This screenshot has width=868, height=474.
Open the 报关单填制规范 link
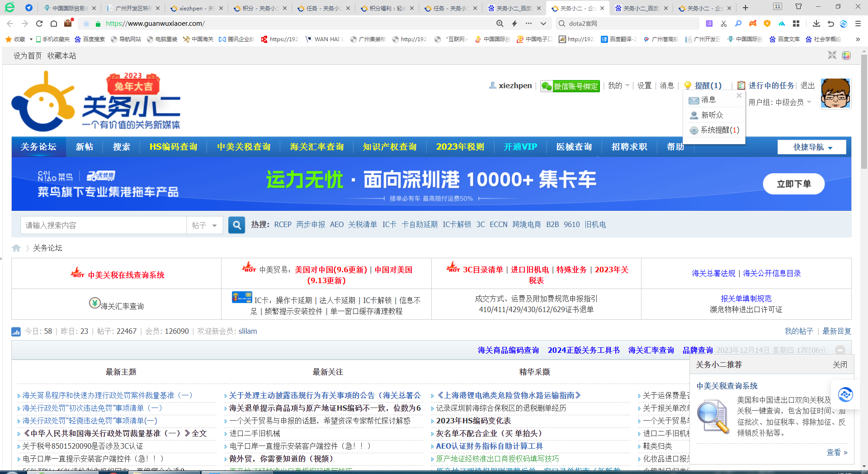(746, 299)
